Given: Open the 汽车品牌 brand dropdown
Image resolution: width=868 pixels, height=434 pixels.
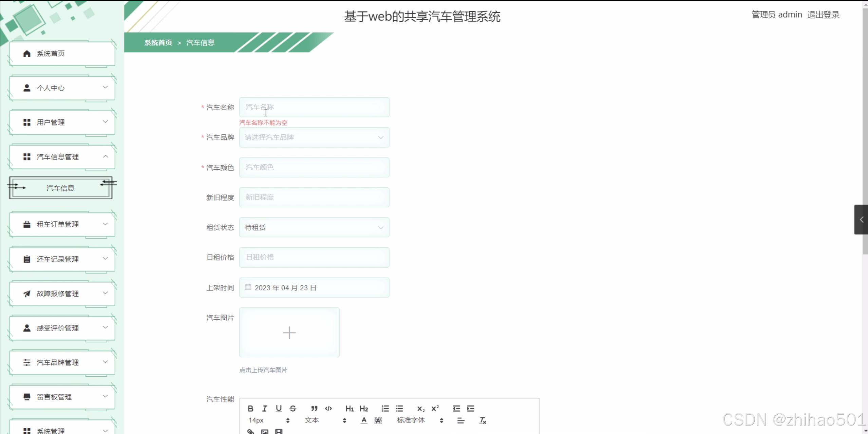Looking at the screenshot, I should tap(314, 137).
